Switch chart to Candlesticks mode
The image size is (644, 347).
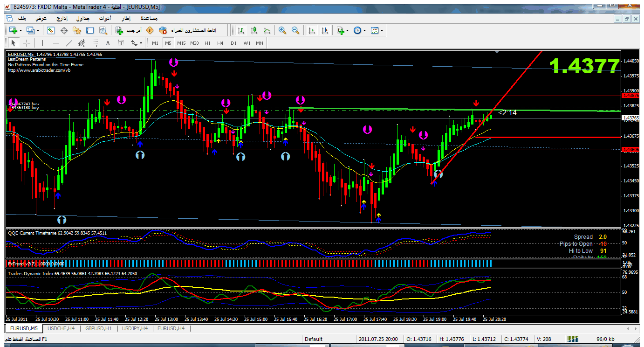(x=254, y=30)
